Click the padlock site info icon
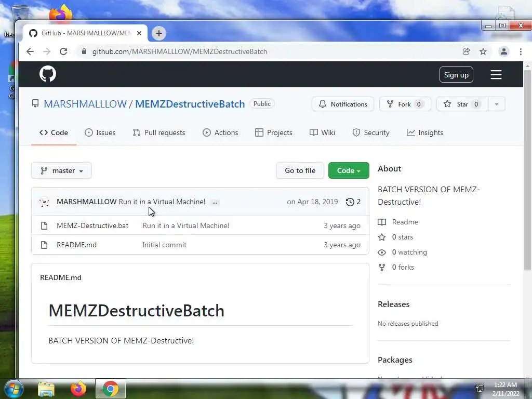Viewport: 532px width, 399px height. 84,51
